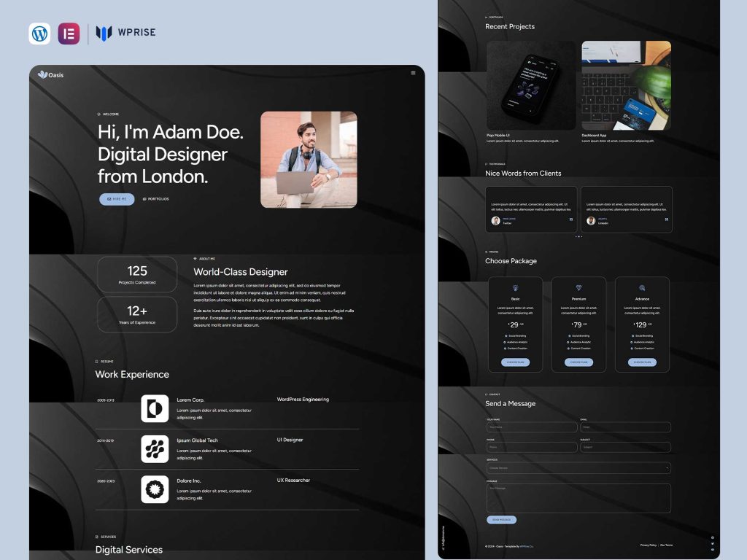The height and width of the screenshot is (560, 747).
Task: Click the Premium plan diamond icon
Action: pos(578,288)
